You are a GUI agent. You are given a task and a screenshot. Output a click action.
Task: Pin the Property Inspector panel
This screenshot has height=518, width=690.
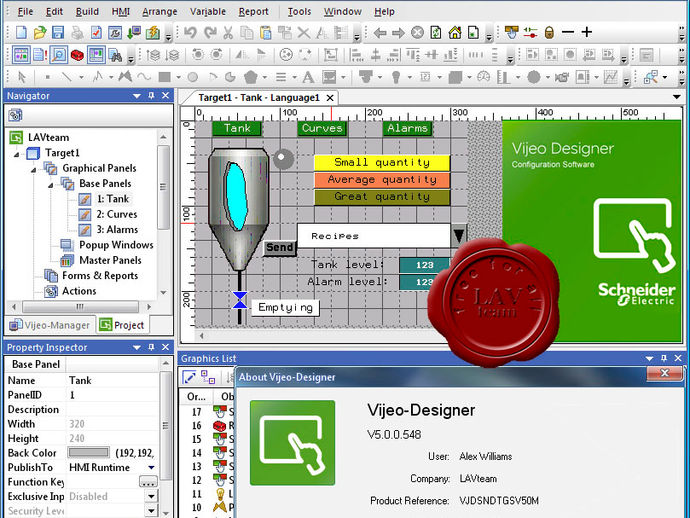click(151, 347)
